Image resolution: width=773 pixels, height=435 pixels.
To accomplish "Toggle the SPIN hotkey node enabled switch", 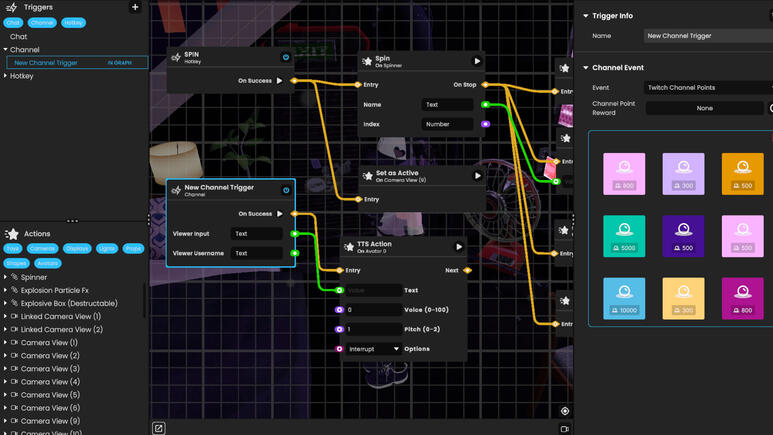I will pyautogui.click(x=286, y=57).
